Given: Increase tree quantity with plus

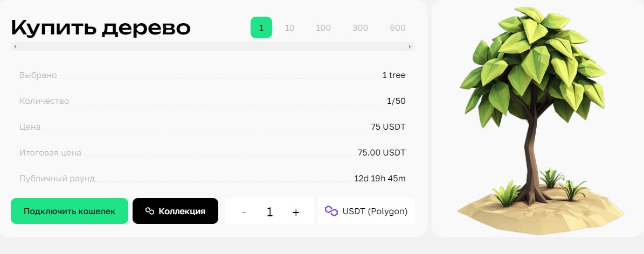Looking at the screenshot, I should 296,212.
